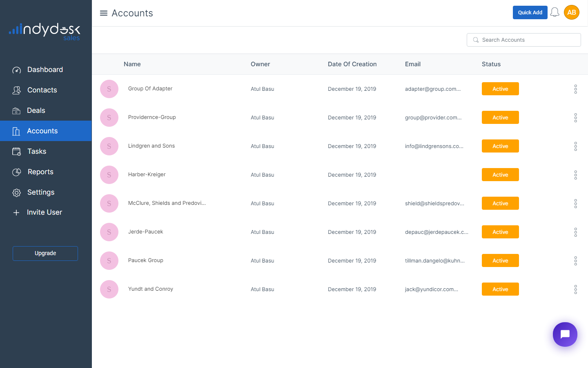588x368 pixels.
Task: Click the Settings gear icon in sidebar
Action: click(x=16, y=193)
